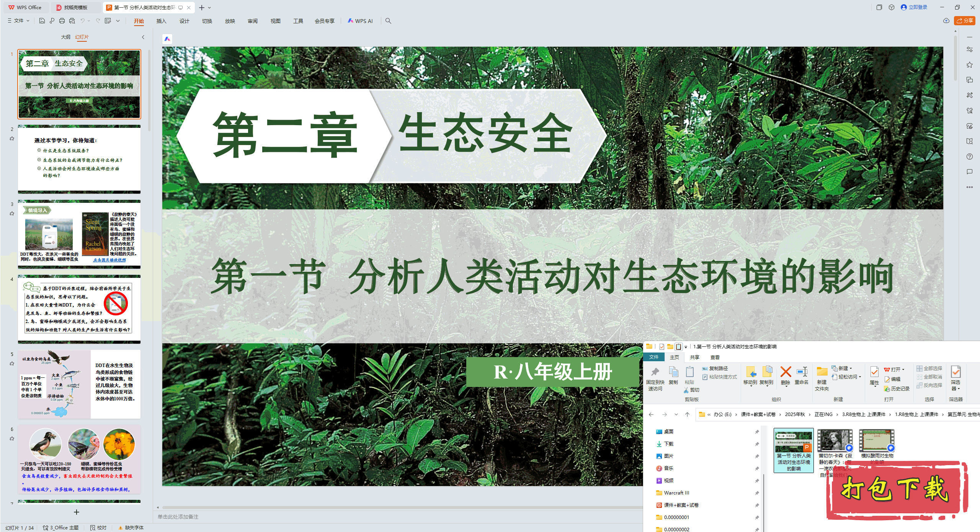The height and width of the screenshot is (532, 980).
Task: Collapse the slide thumbnail panel
Action: [x=143, y=37]
